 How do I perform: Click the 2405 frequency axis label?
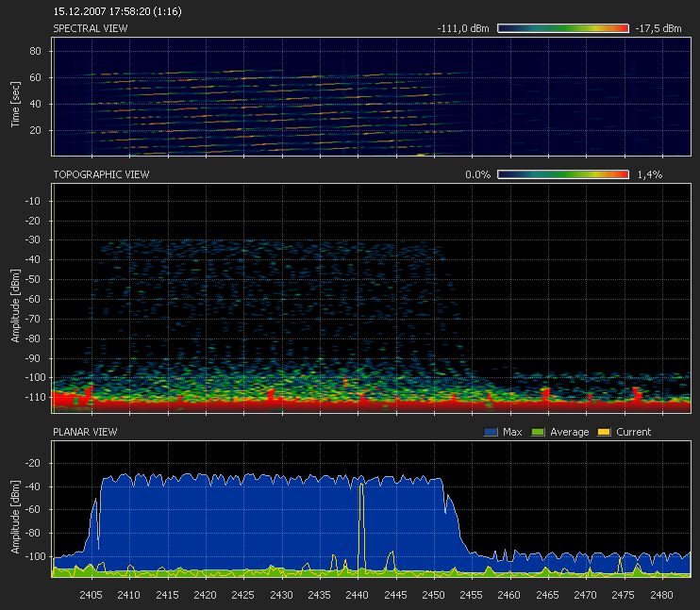pos(92,595)
